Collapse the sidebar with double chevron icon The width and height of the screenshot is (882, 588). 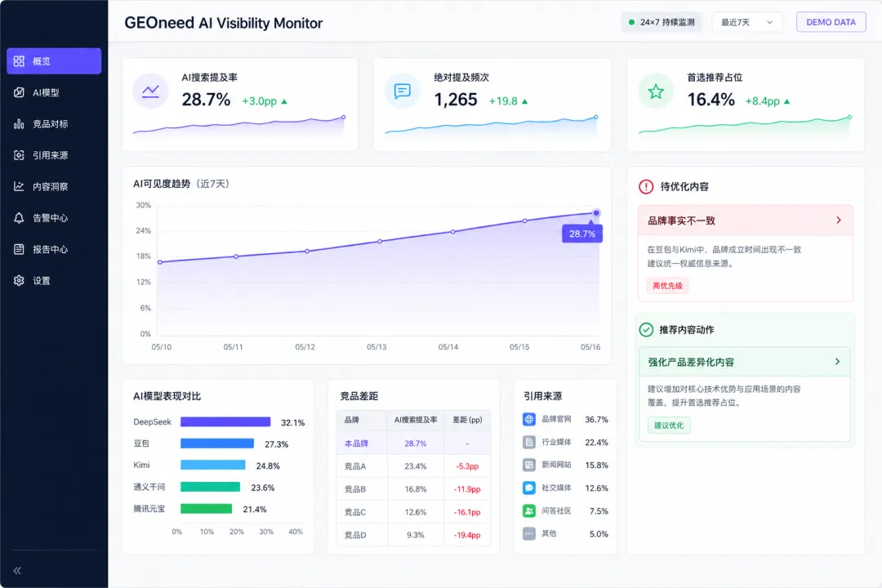(17, 571)
